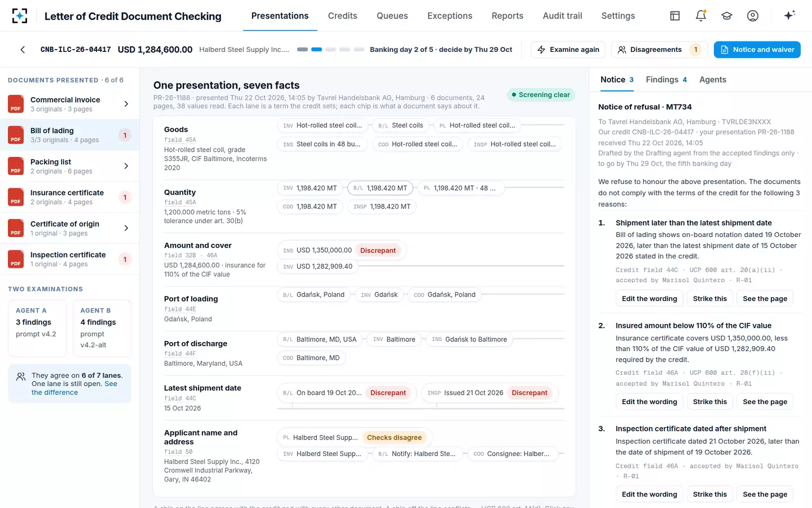
Task: Strike the insured amount reason
Action: click(709, 402)
